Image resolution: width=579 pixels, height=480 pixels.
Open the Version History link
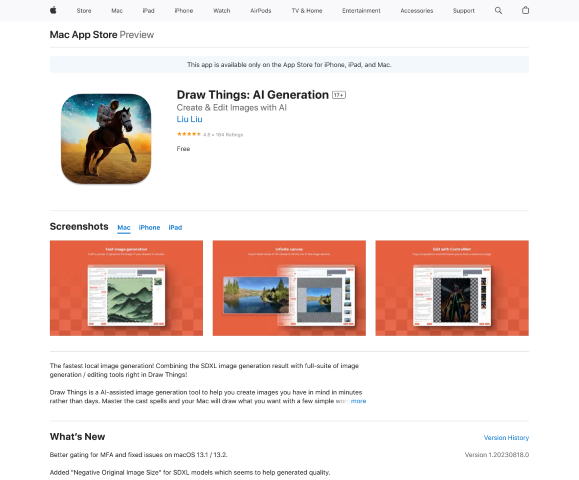point(506,438)
